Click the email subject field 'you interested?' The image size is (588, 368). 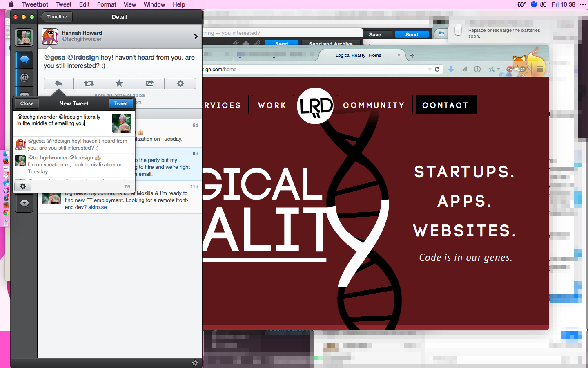282,33
